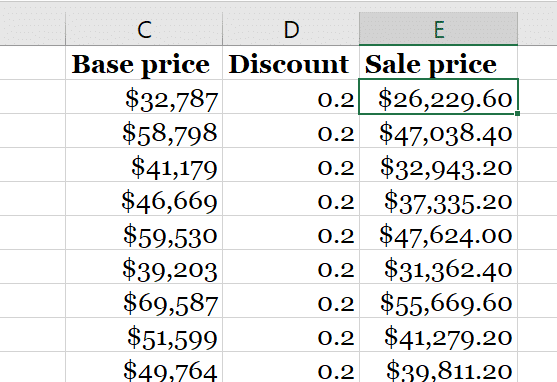Select cell with base price $58,798
The image size is (557, 382).
(144, 131)
